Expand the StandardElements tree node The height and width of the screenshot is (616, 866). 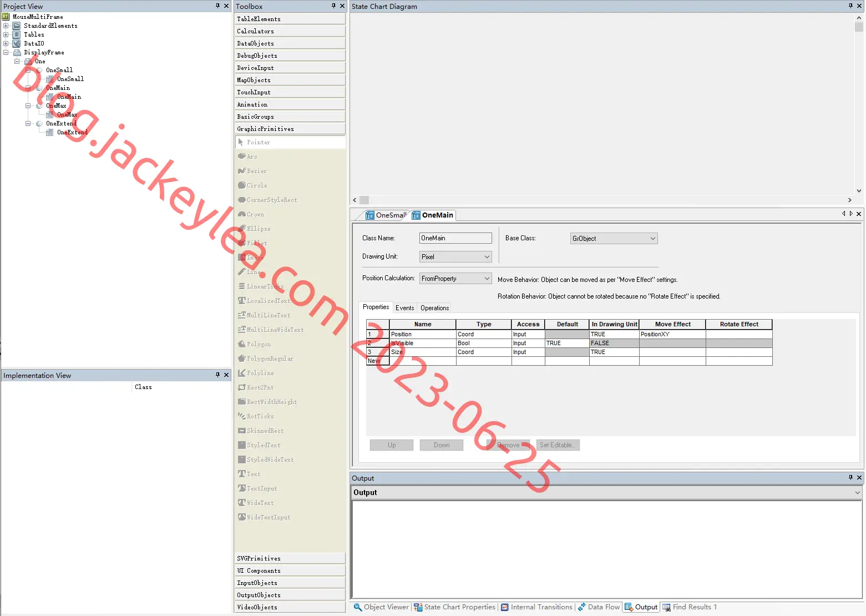pyautogui.click(x=6, y=26)
